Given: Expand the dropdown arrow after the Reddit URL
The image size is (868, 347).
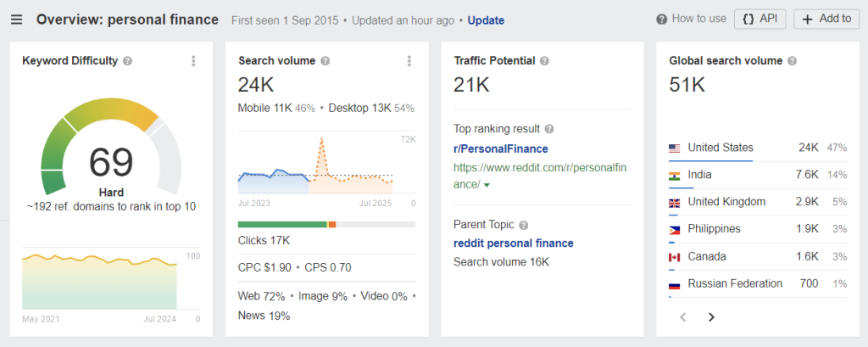Looking at the screenshot, I should click(487, 185).
